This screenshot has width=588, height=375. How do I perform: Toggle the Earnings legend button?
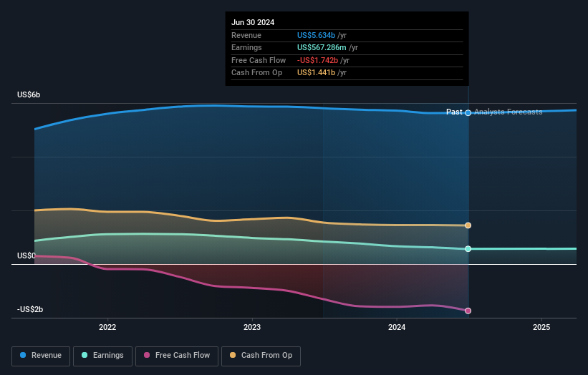click(x=102, y=356)
